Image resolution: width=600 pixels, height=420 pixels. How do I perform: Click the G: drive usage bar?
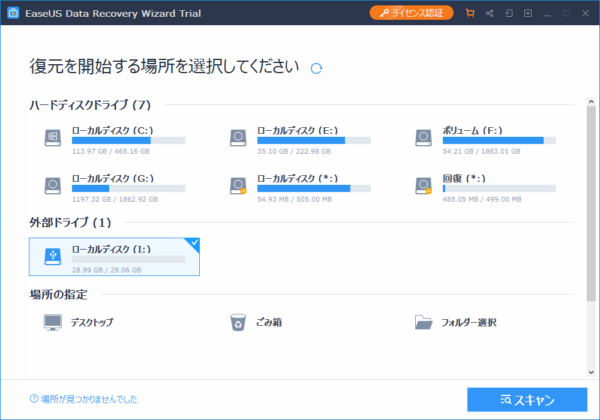coord(129,188)
